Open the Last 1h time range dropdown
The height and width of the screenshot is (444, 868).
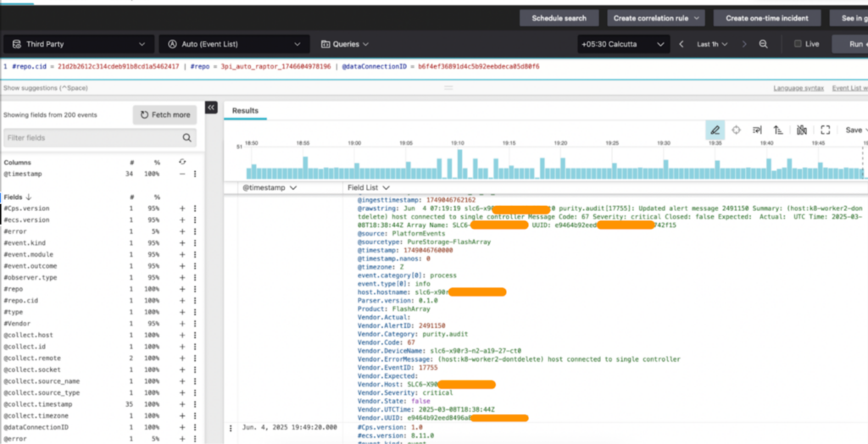click(x=712, y=44)
